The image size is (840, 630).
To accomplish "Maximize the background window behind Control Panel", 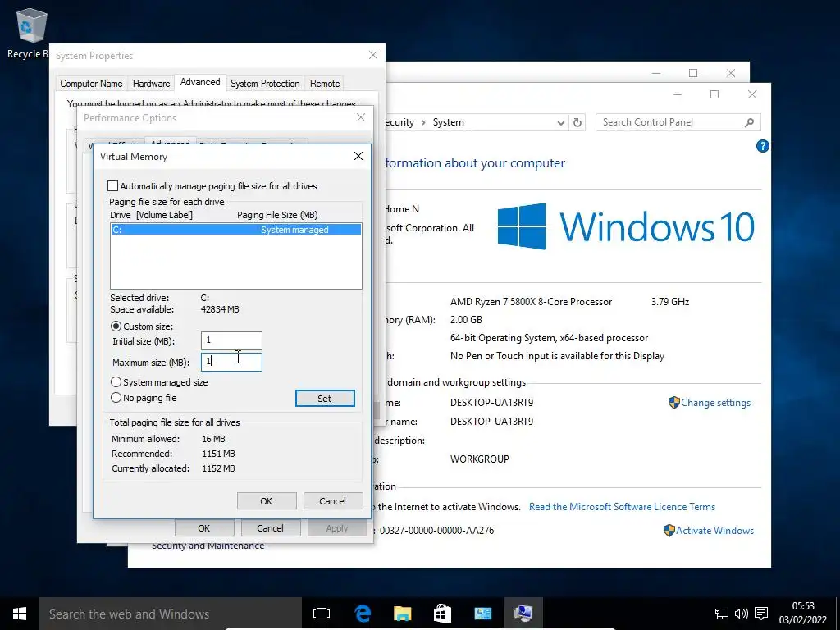I will tap(693, 73).
